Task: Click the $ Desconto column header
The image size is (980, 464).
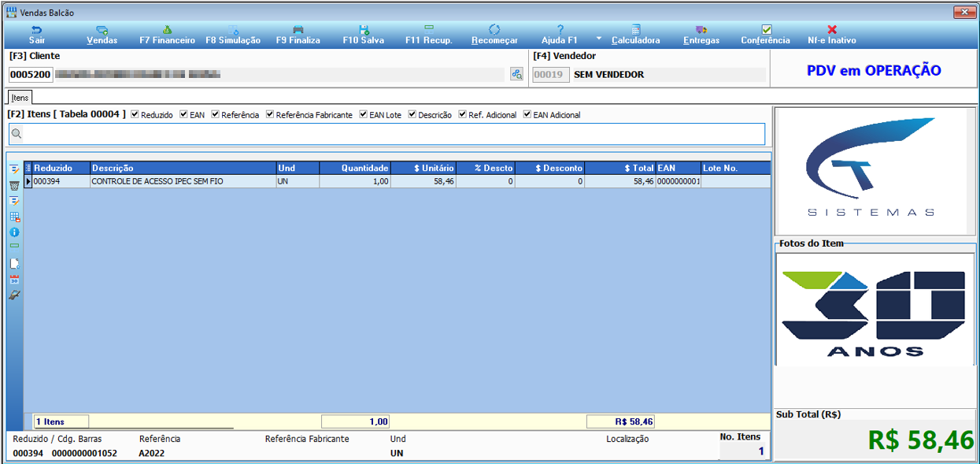Action: 550,169
